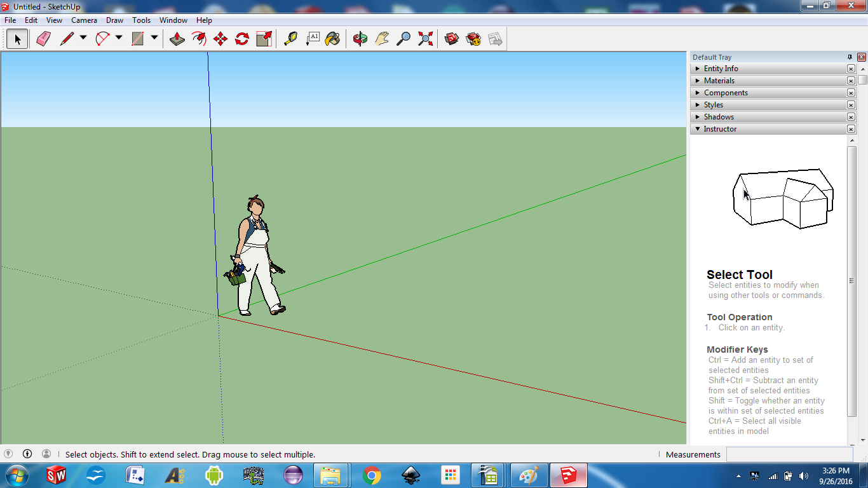Click the "Tool Operation" heading
This screenshot has height=488, width=868.
click(740, 317)
